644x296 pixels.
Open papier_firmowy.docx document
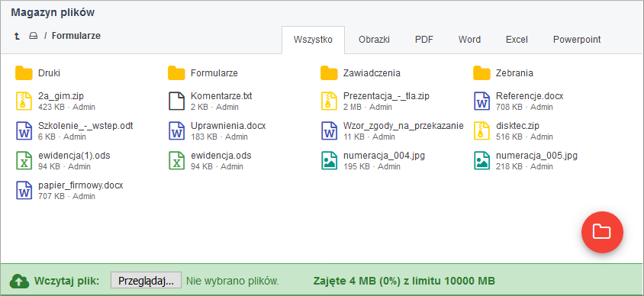(x=81, y=185)
